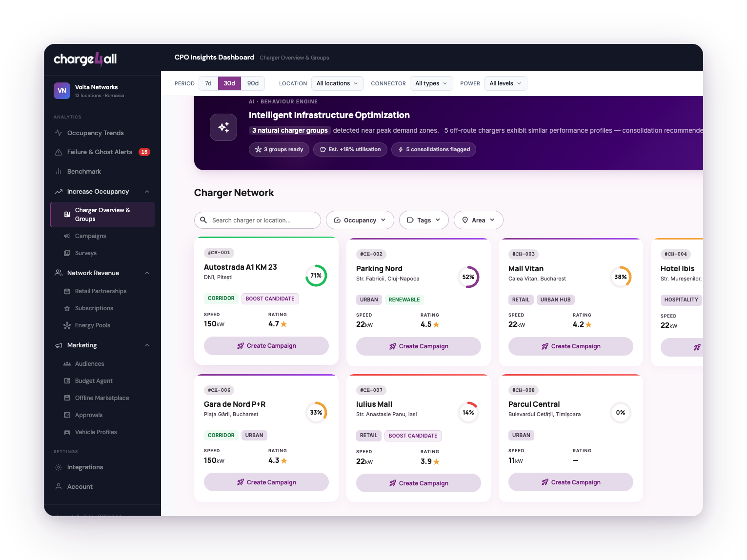747x560 pixels.
Task: Click the AI sparkle icon in banner
Action: (x=223, y=127)
